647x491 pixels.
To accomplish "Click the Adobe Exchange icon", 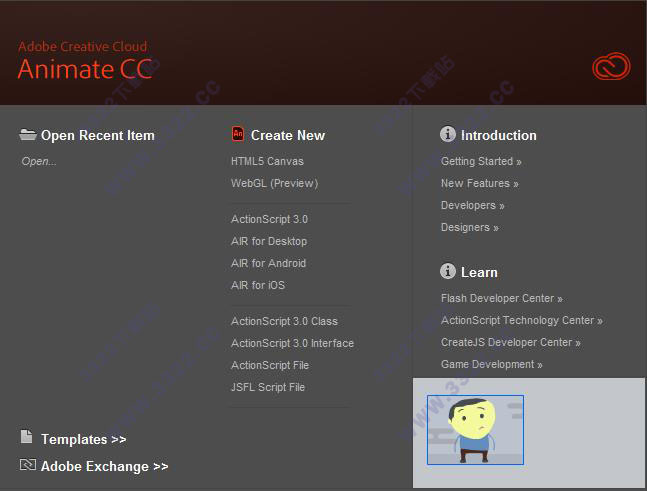I will pos(28,465).
